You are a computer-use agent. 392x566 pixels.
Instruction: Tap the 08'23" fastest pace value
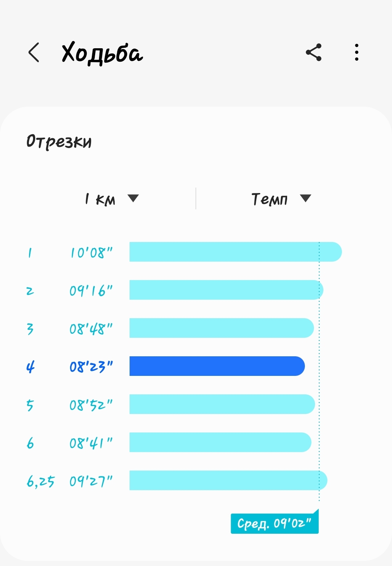pyautogui.click(x=91, y=367)
